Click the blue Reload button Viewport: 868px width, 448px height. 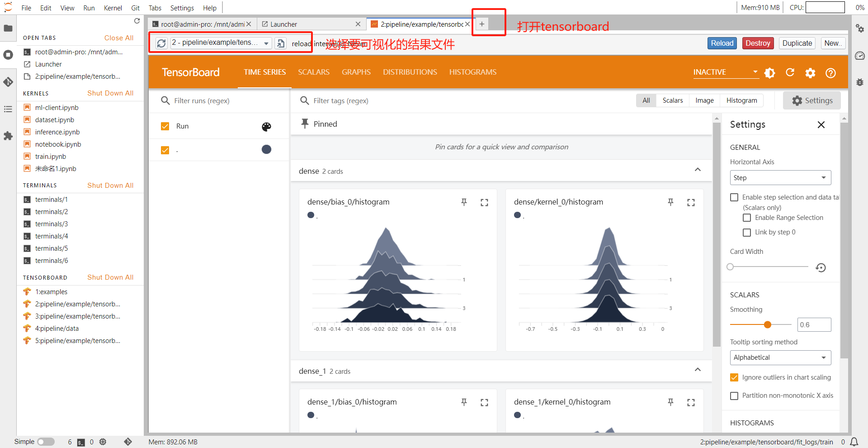click(x=722, y=43)
